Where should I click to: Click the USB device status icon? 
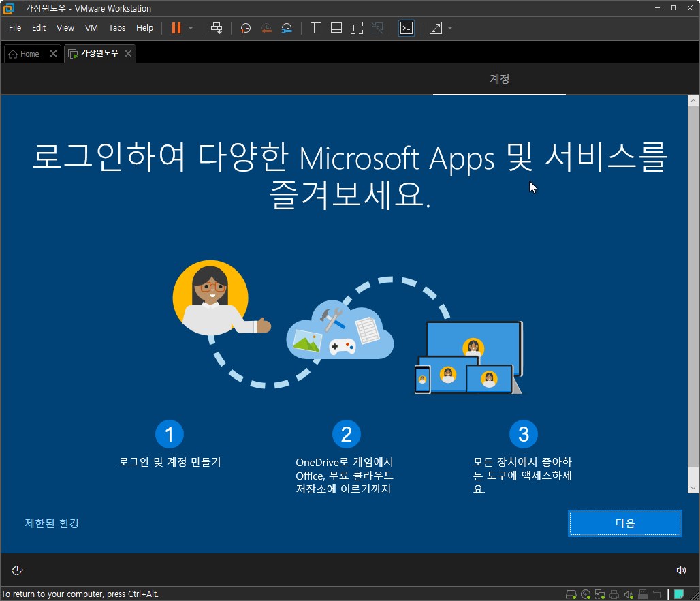click(x=643, y=594)
